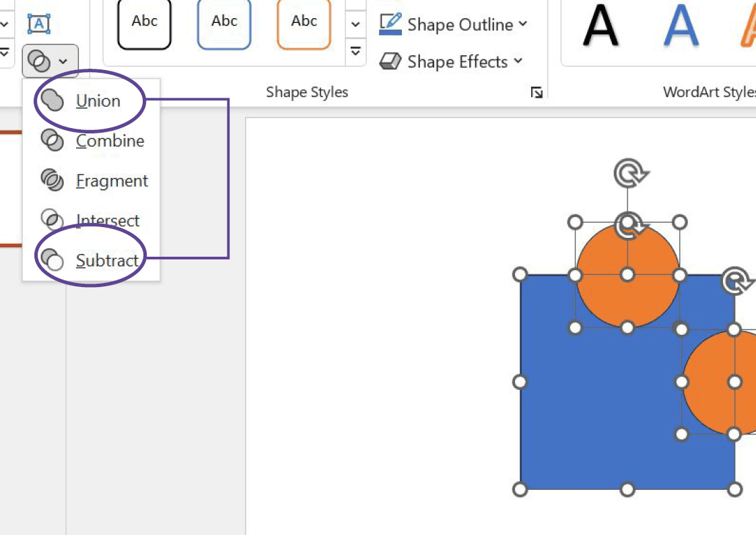Choose Fragment from Merge Shapes menu
756x535 pixels.
click(x=91, y=181)
